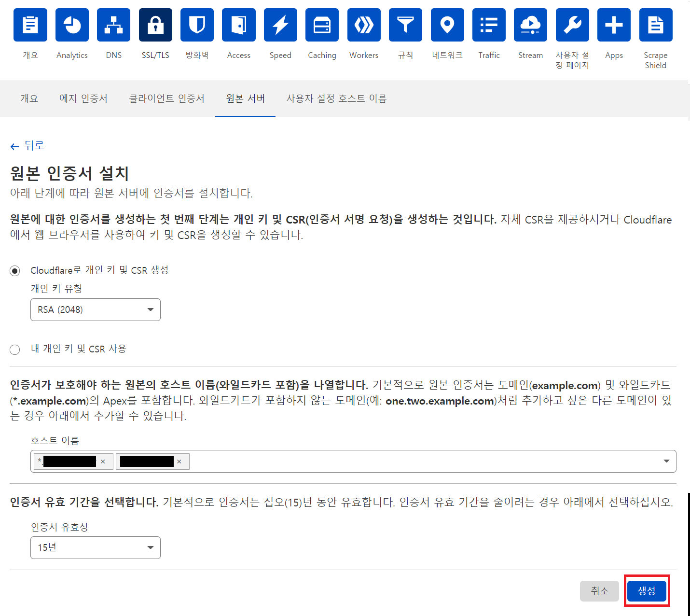Screen dimensions: 690x616
Task: Click the 취소 cancel button
Action: [599, 591]
